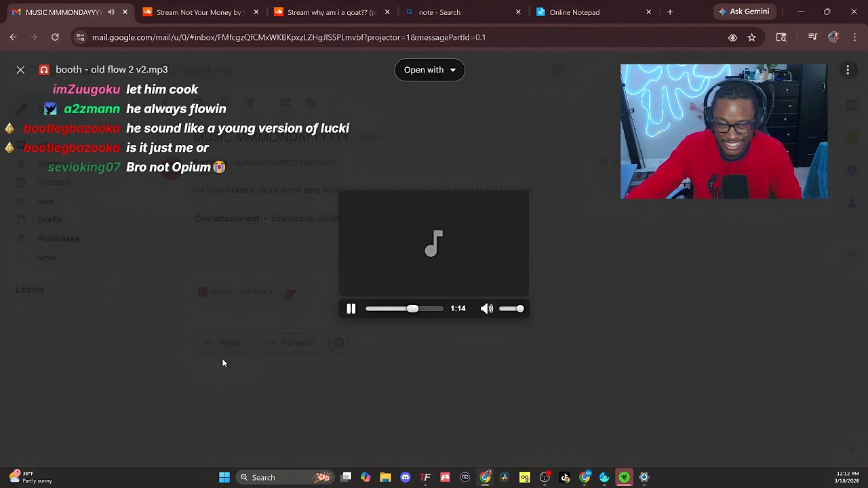Screen dimensions: 868x488
Task: Open the Windows Start menu
Action: [224, 477]
